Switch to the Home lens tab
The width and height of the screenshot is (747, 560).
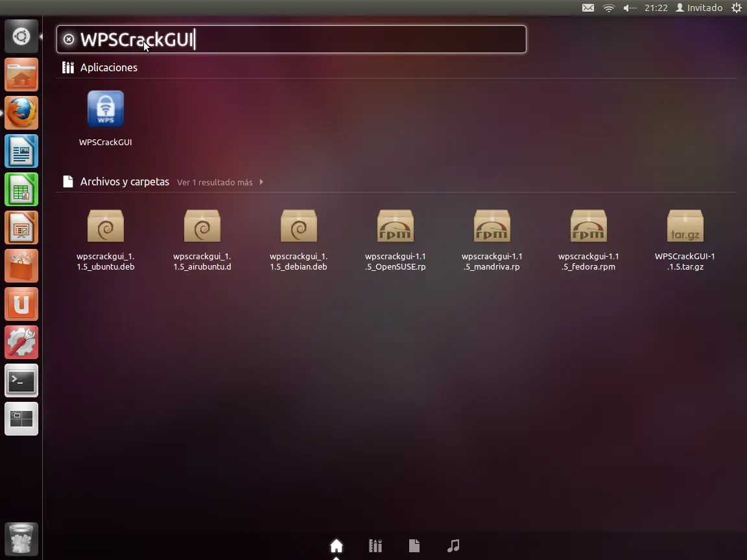337,546
